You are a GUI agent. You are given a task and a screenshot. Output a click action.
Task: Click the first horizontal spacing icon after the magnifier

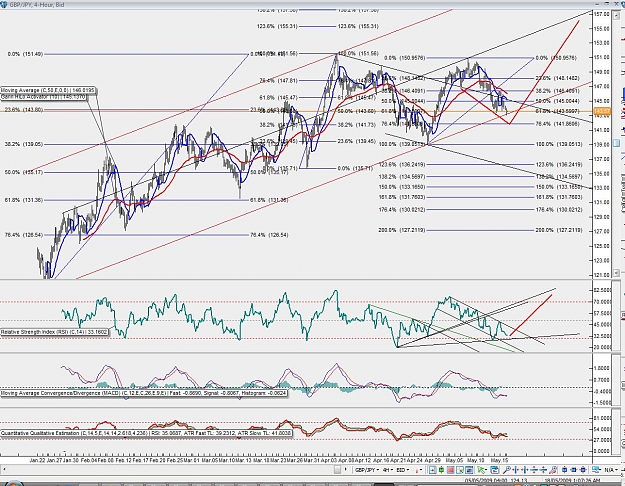[x=516, y=470]
